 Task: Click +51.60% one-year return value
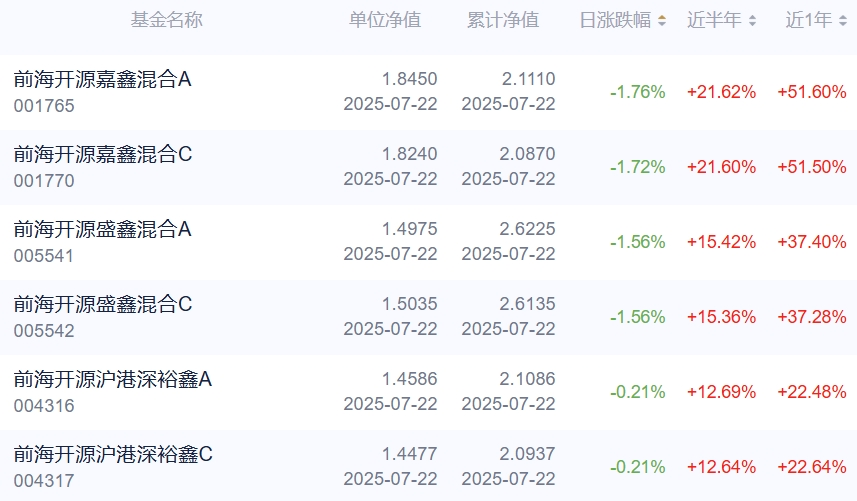click(812, 92)
